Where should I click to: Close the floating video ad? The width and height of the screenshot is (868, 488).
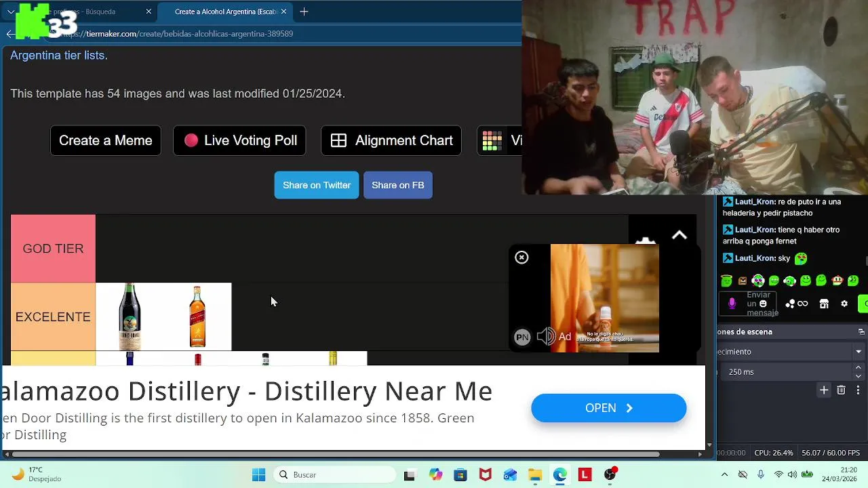[521, 258]
